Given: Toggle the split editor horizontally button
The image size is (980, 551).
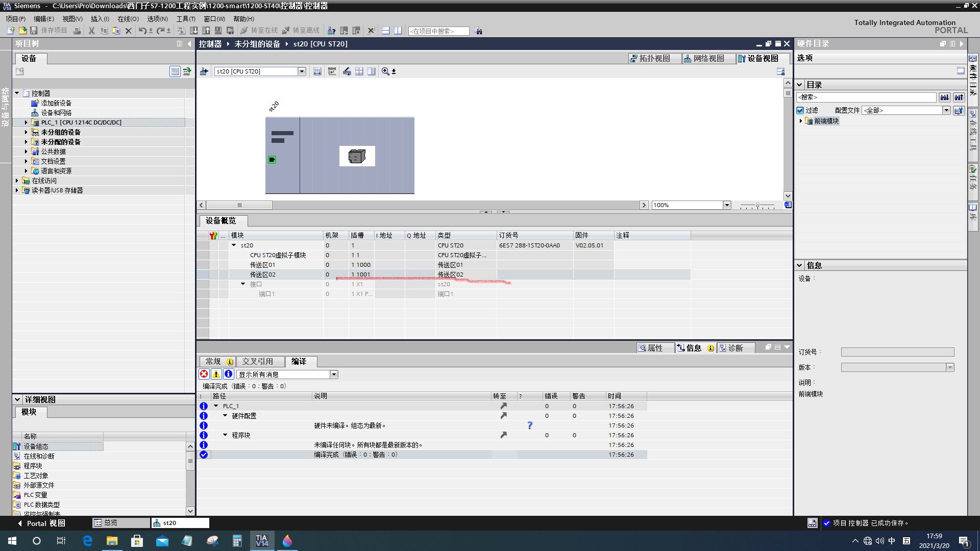Looking at the screenshot, I should pos(386,31).
